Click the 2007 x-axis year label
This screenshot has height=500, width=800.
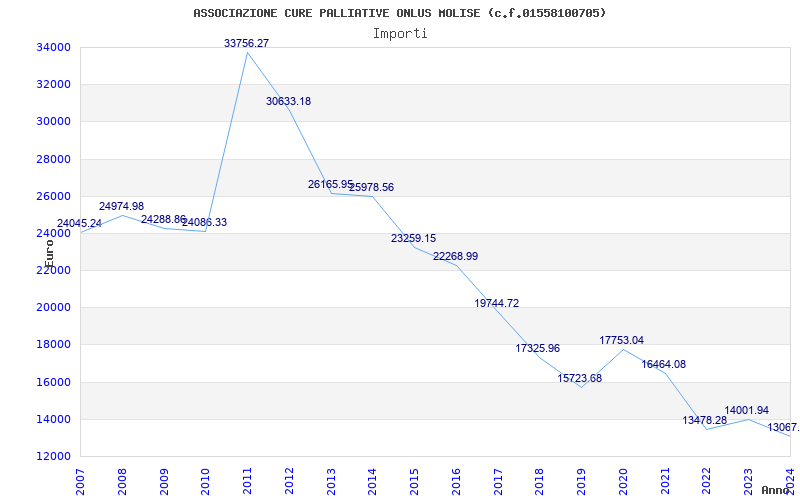[80, 482]
